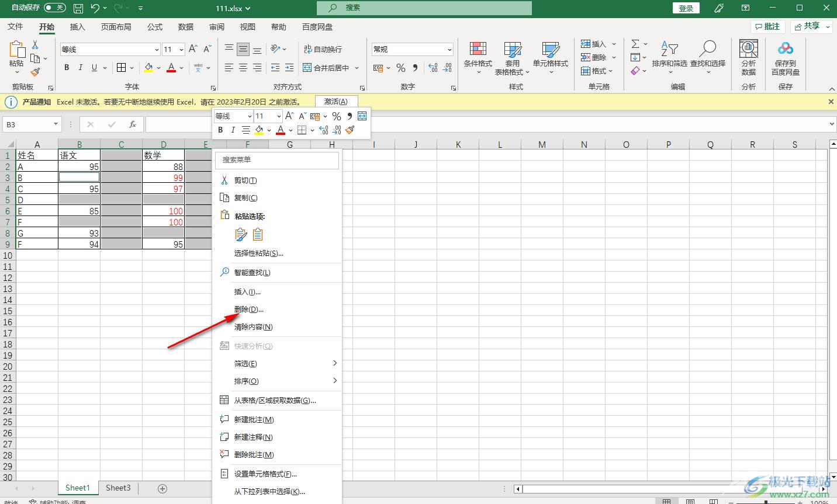Click mini toolbar format painter brush

coord(350,130)
